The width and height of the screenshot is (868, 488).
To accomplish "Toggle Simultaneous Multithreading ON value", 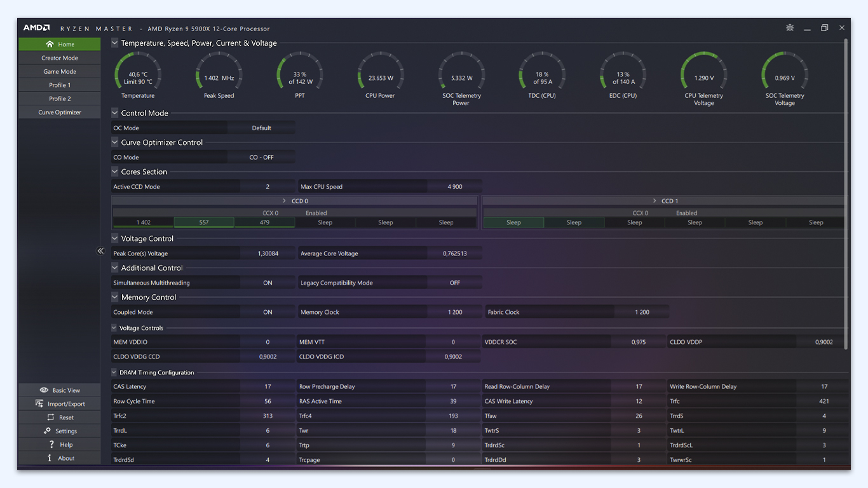I will click(268, 283).
